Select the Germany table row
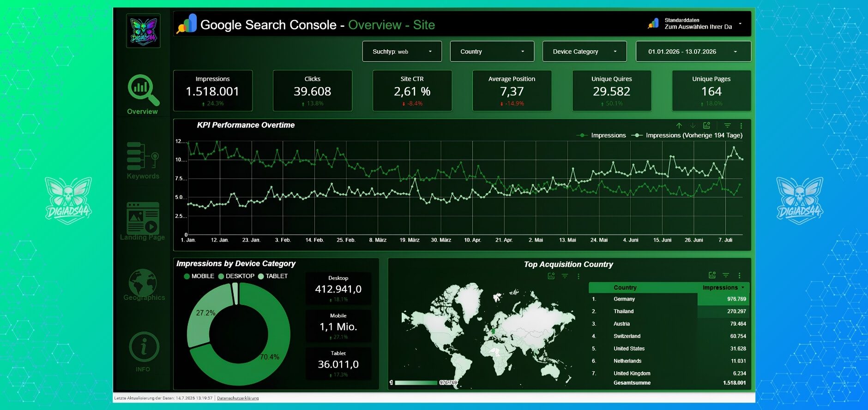This screenshot has height=410, width=868. pos(669,299)
